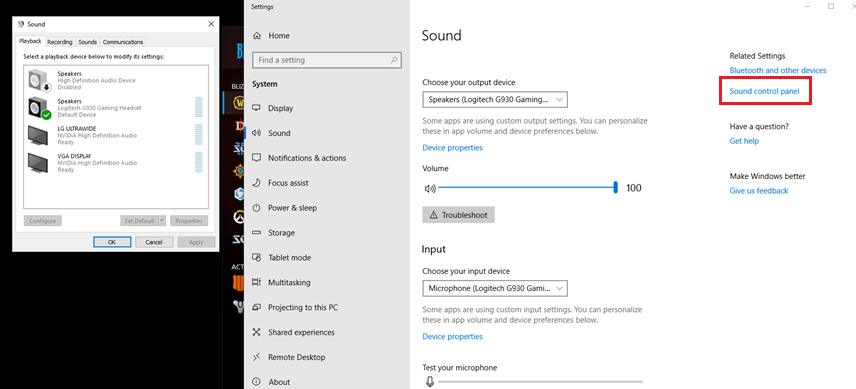Open the Sound control panel link
Image resolution: width=856 pixels, height=389 pixels.
tap(764, 91)
